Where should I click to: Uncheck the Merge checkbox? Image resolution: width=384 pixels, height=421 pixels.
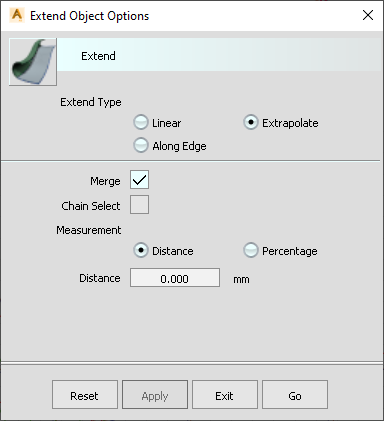coord(139,180)
